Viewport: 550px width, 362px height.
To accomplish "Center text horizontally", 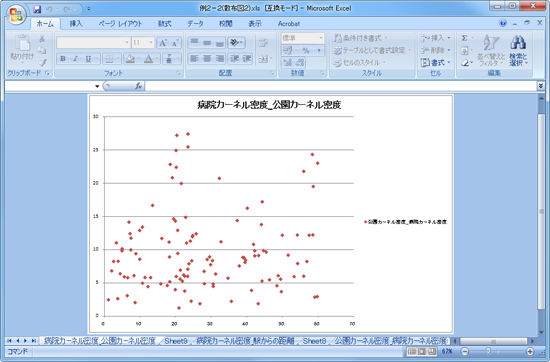I will (207, 59).
